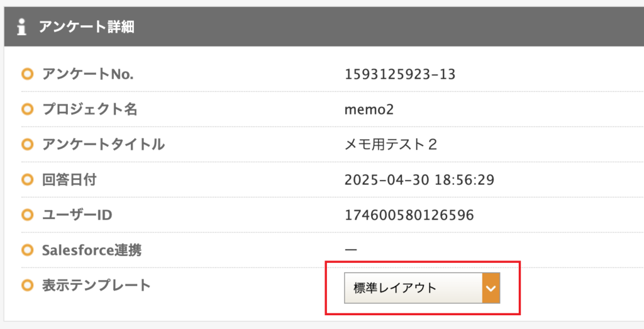This screenshot has width=644, height=329.
Task: Click the project name value memo2
Action: coord(369,109)
